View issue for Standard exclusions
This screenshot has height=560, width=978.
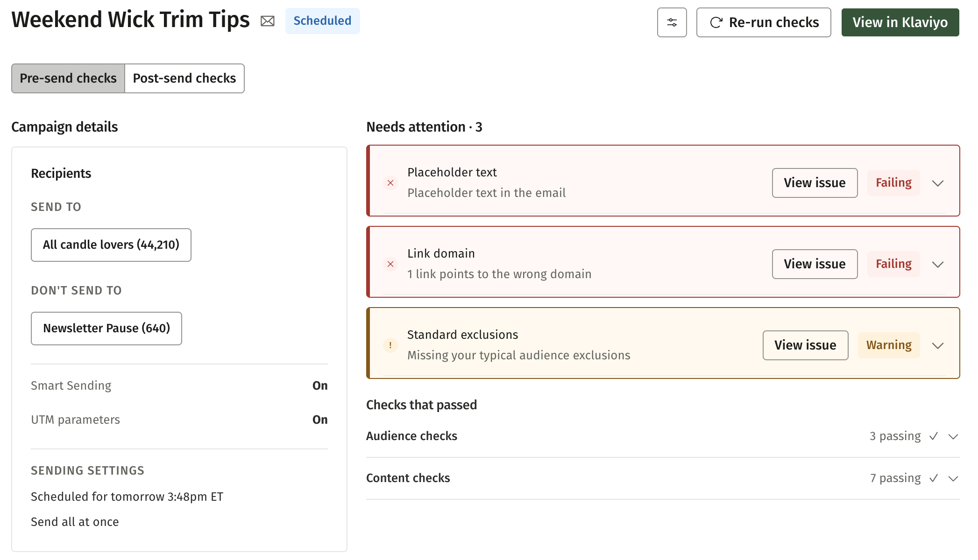pos(805,345)
